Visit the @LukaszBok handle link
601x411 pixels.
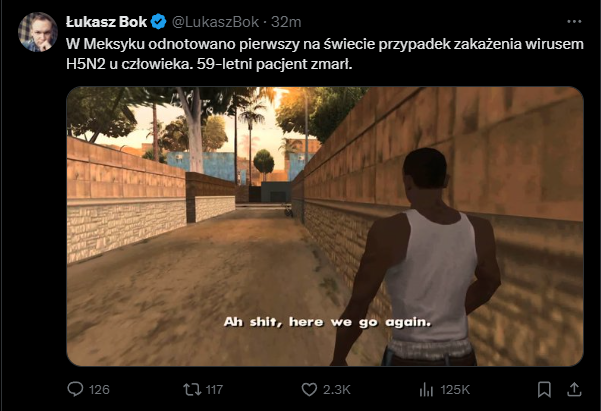tap(215, 22)
